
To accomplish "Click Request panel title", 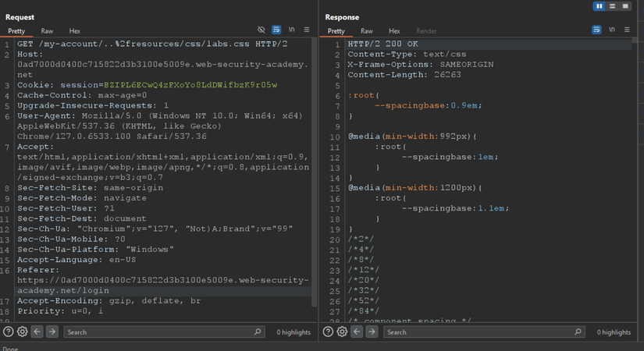I will (20, 17).
